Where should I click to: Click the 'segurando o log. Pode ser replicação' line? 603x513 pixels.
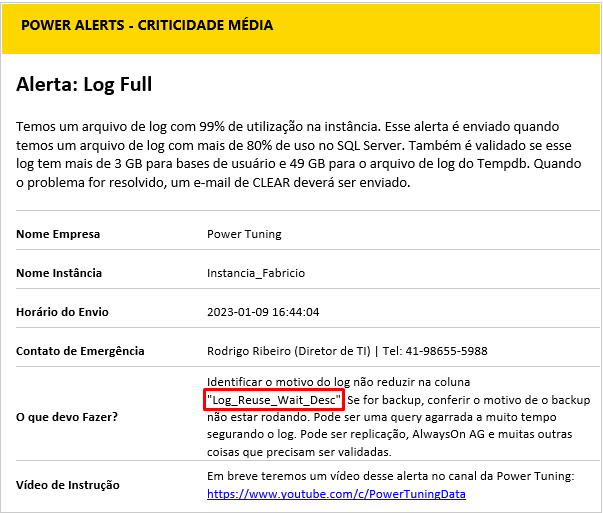click(389, 434)
